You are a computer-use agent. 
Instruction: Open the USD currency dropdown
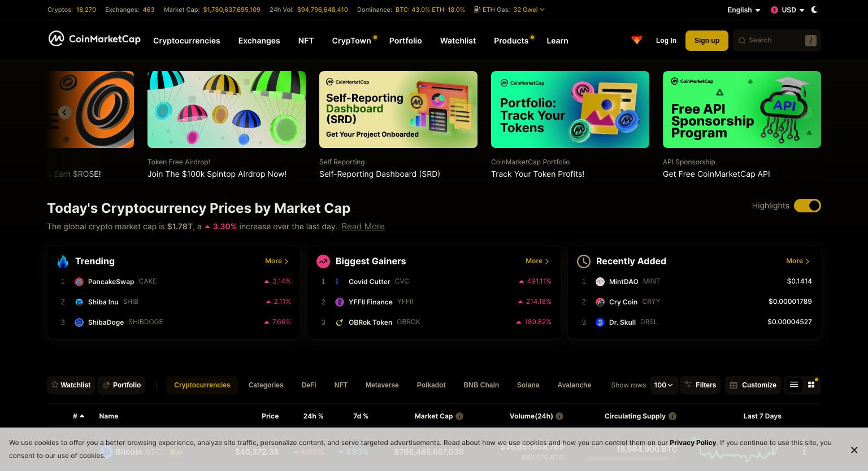point(788,10)
